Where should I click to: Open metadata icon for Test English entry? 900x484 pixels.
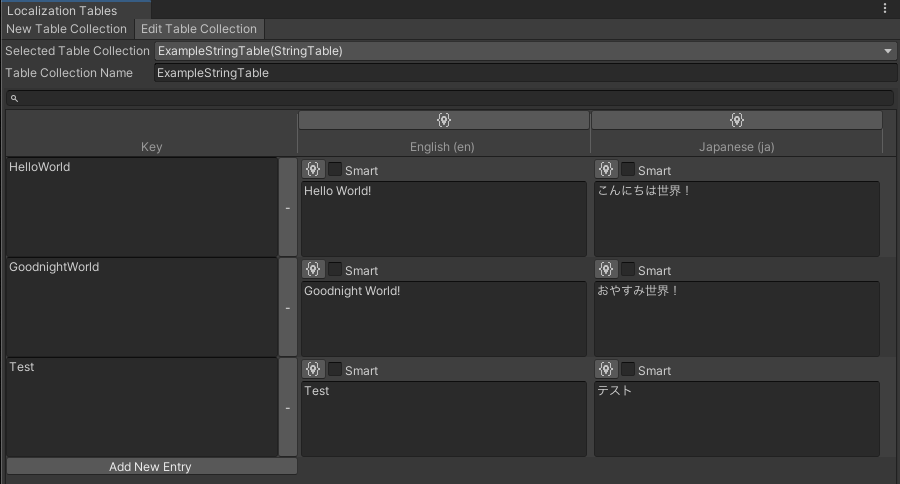[313, 369]
